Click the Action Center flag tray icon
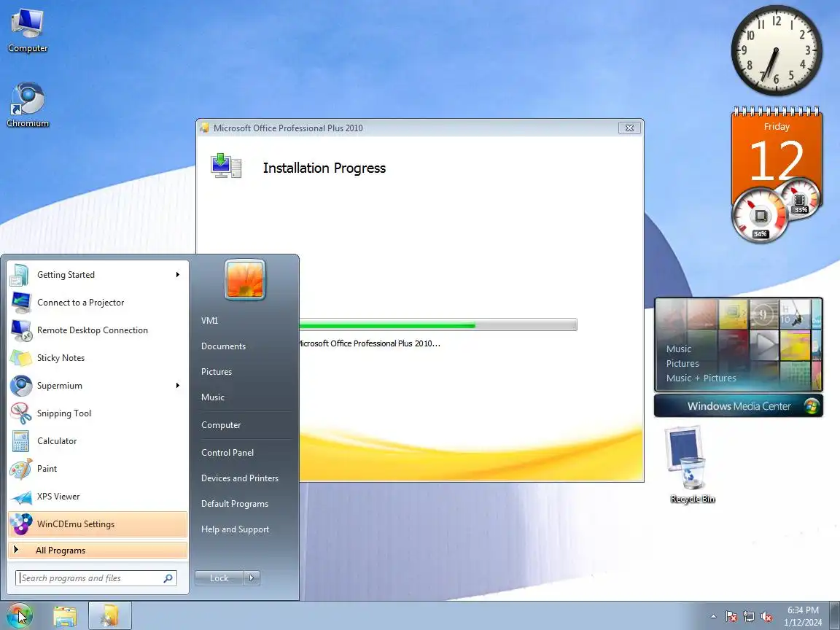Image resolution: width=840 pixels, height=630 pixels. point(731,616)
